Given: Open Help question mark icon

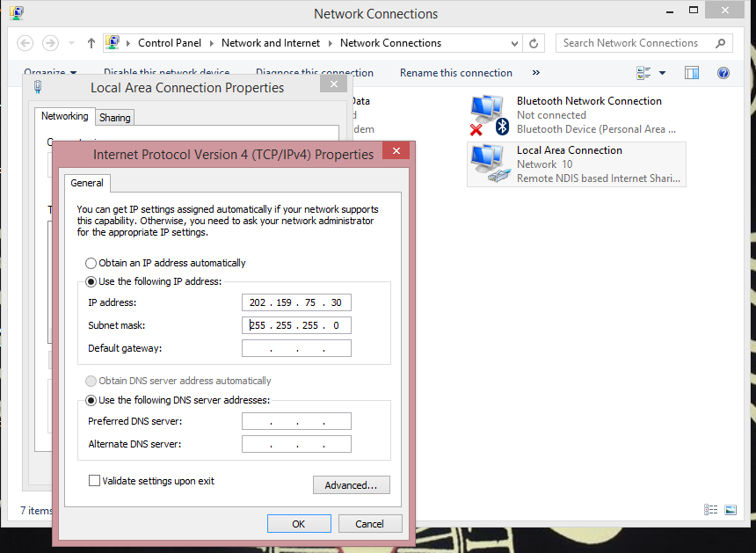Looking at the screenshot, I should pos(723,73).
